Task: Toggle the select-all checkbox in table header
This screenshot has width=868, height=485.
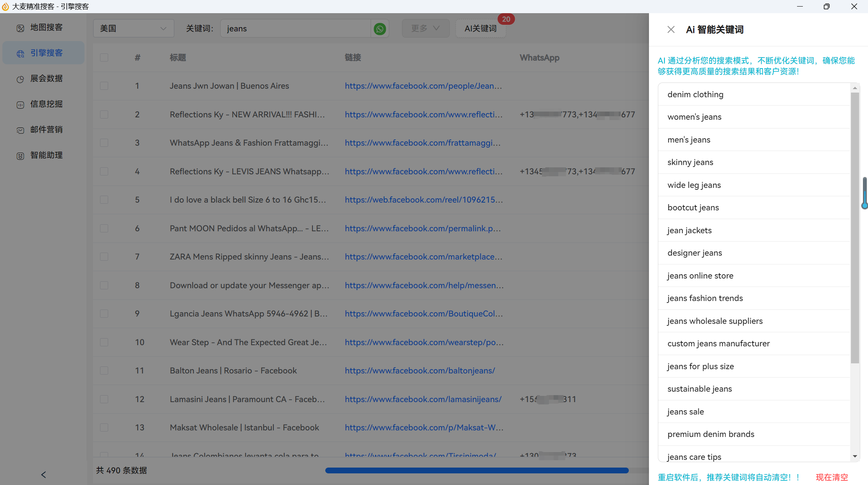Action: pyautogui.click(x=104, y=58)
